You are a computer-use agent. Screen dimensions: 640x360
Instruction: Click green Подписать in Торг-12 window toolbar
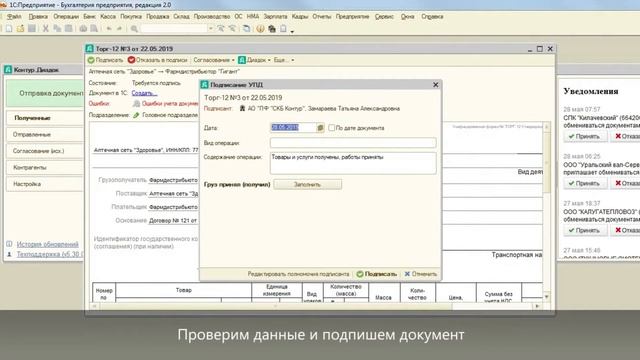click(x=105, y=60)
